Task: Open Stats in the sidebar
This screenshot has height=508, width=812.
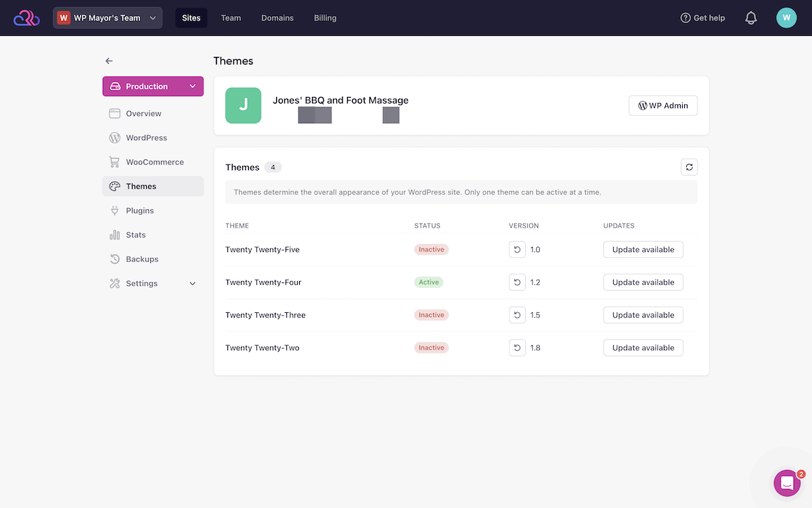Action: [x=153, y=235]
